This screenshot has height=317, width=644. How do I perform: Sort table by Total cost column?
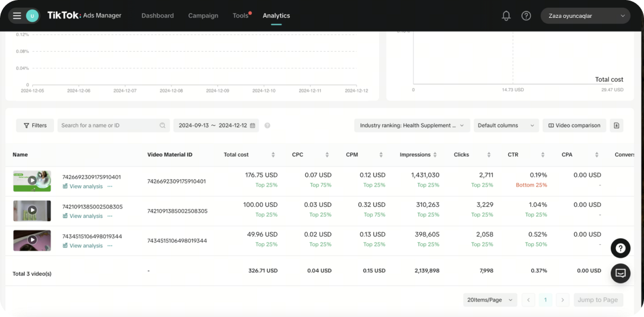(x=273, y=155)
